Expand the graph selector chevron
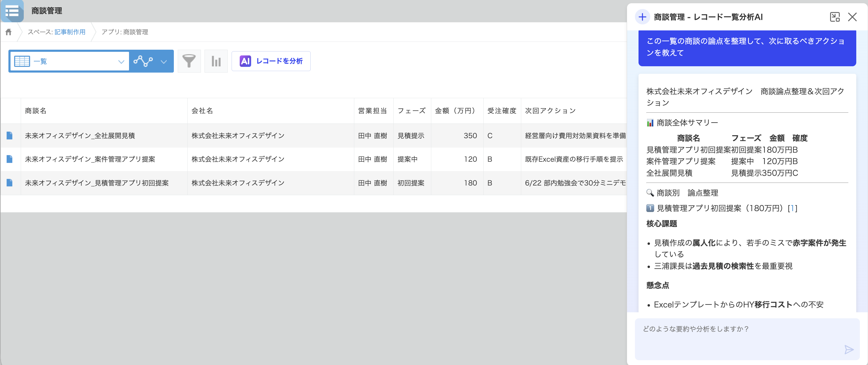Screen dimensions: 868x365 (164, 62)
